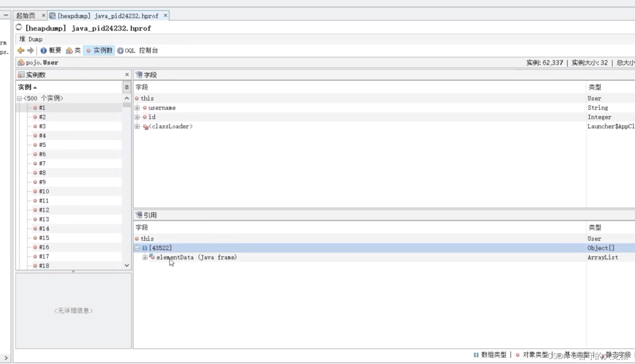The image size is (635, 364).
Task: Sort the references panel by 类型 column
Action: tap(610, 227)
